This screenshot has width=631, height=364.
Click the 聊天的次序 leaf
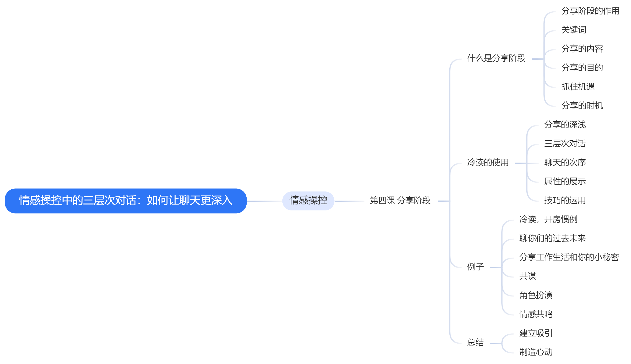[565, 163]
